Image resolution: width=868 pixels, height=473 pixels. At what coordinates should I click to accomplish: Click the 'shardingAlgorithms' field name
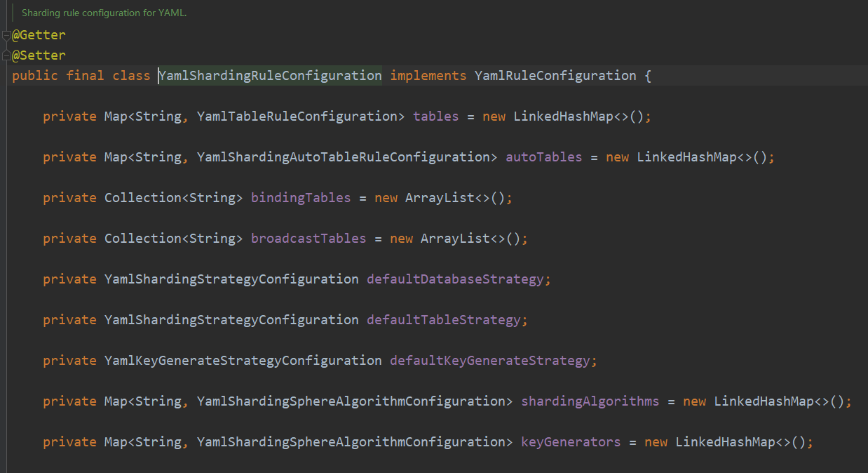590,401
